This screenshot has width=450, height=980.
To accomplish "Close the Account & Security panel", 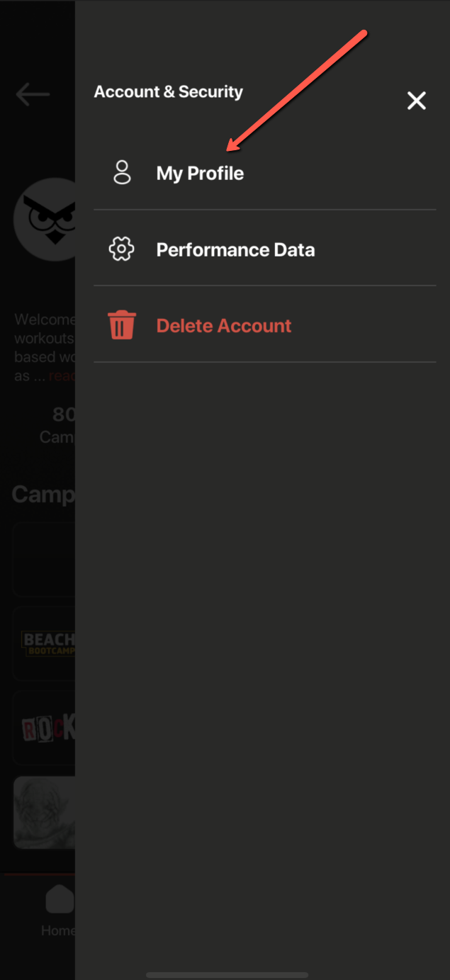I will (x=417, y=101).
